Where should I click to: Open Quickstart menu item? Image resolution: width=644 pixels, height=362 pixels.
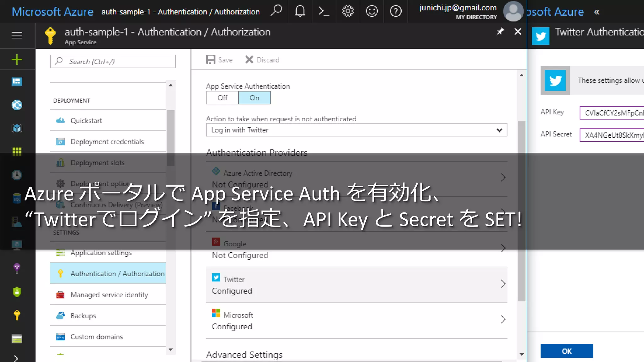coord(108,120)
